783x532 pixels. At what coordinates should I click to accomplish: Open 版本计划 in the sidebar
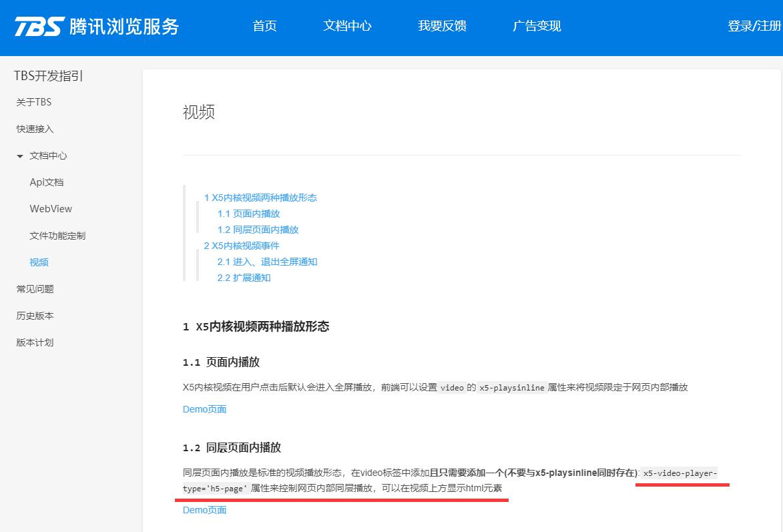coord(35,342)
